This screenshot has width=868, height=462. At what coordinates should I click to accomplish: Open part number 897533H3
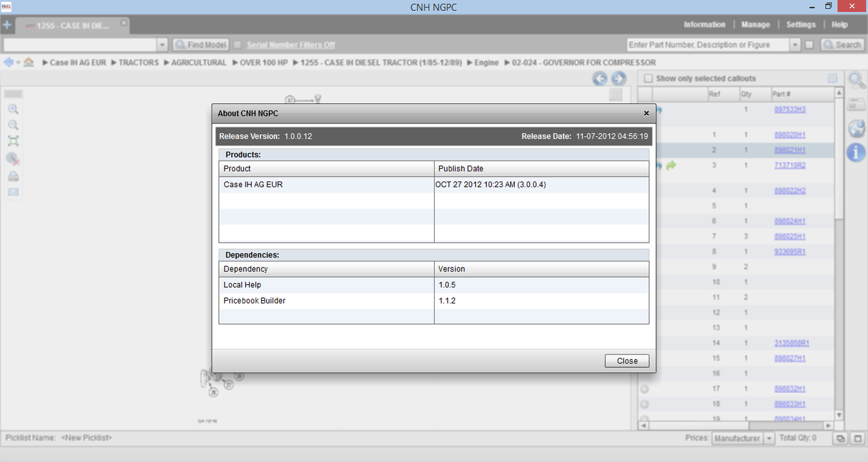tap(790, 109)
